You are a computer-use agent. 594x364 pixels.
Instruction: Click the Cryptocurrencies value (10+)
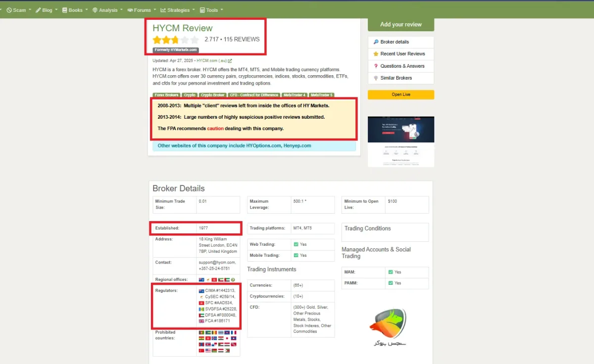point(299,296)
